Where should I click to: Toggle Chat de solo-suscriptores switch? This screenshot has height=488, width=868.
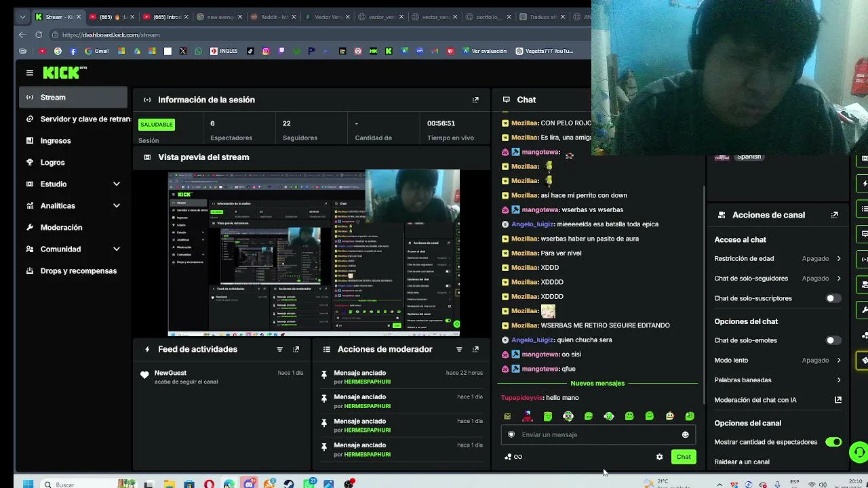[x=833, y=298]
